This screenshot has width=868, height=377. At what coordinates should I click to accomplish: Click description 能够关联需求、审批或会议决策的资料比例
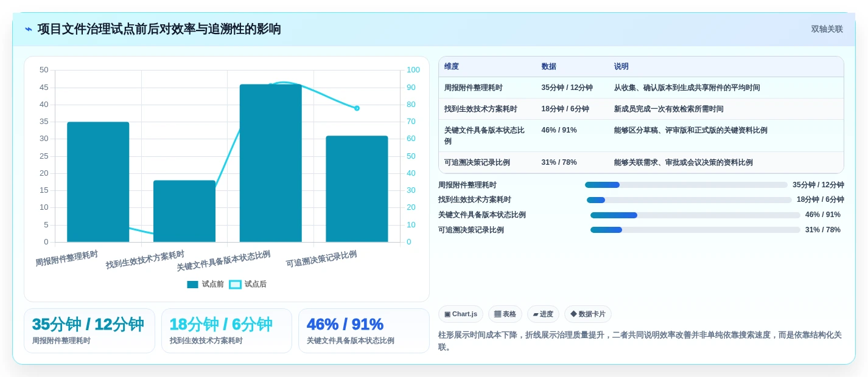(x=684, y=162)
